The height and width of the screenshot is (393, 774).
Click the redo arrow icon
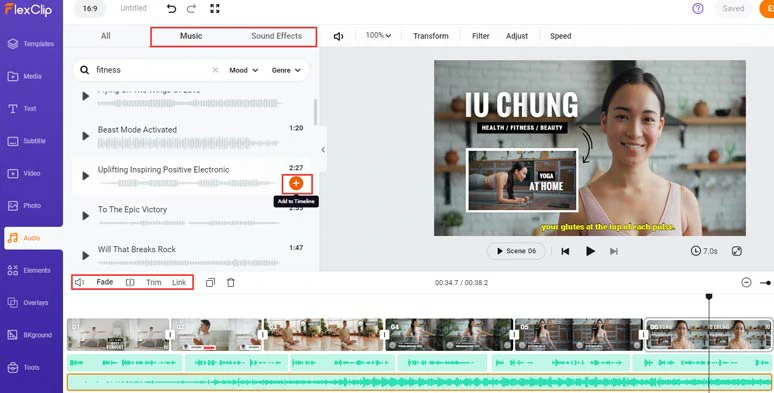click(x=192, y=9)
